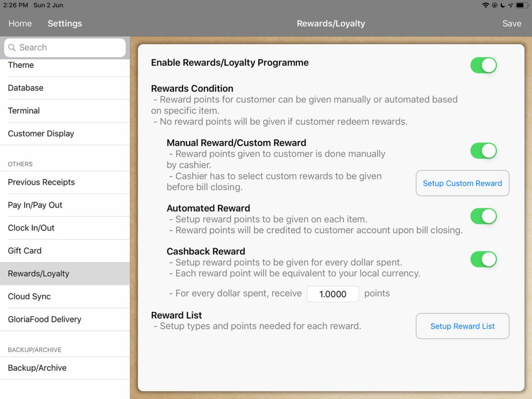Tap the search magnifier icon
Viewport: 532px width, 399px height.
click(12, 48)
